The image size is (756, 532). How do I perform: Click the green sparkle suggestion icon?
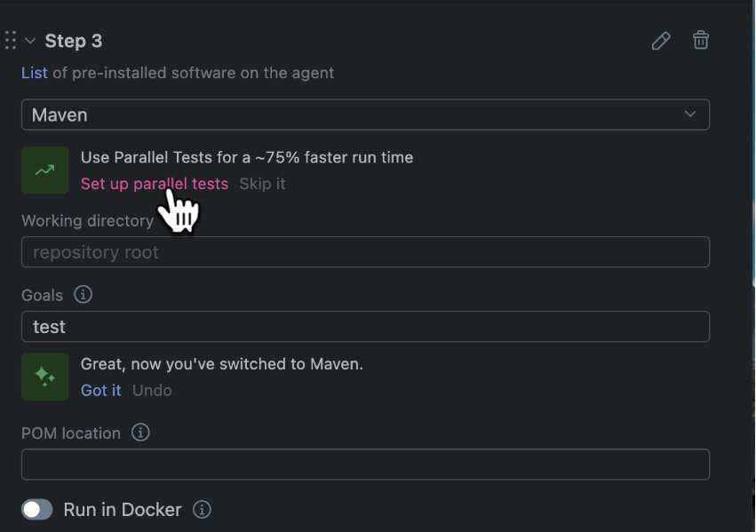pos(44,376)
